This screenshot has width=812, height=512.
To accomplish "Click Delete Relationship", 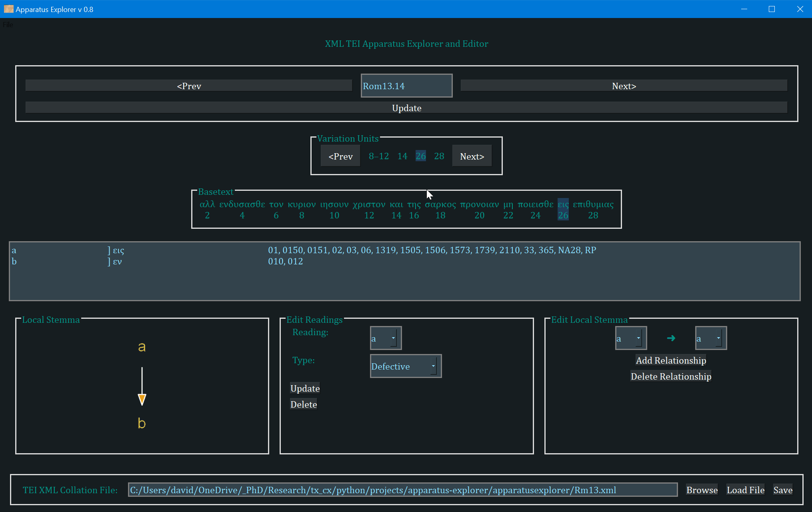I will (671, 376).
